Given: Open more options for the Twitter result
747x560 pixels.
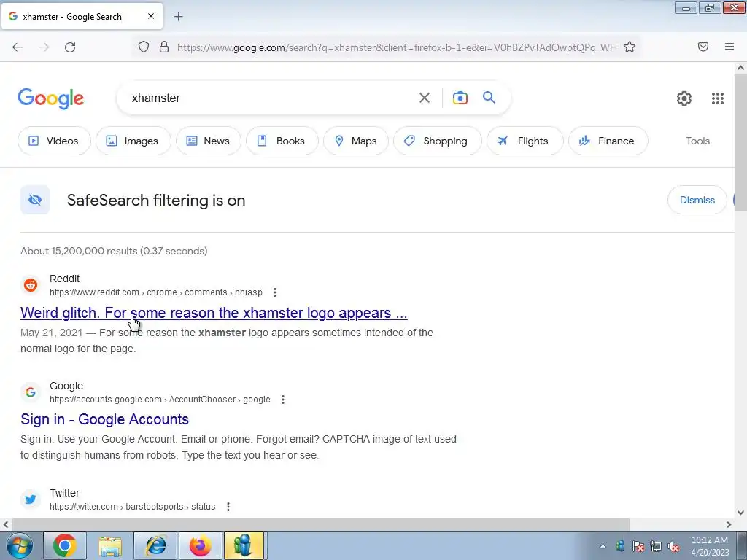Looking at the screenshot, I should pos(228,506).
